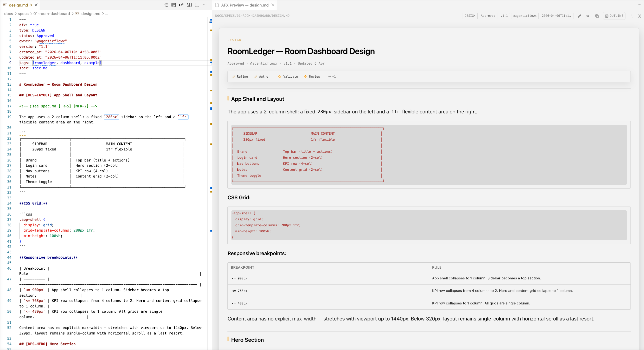
Task: Click the breadcrumb ellipsis after design.md
Action: point(107,14)
